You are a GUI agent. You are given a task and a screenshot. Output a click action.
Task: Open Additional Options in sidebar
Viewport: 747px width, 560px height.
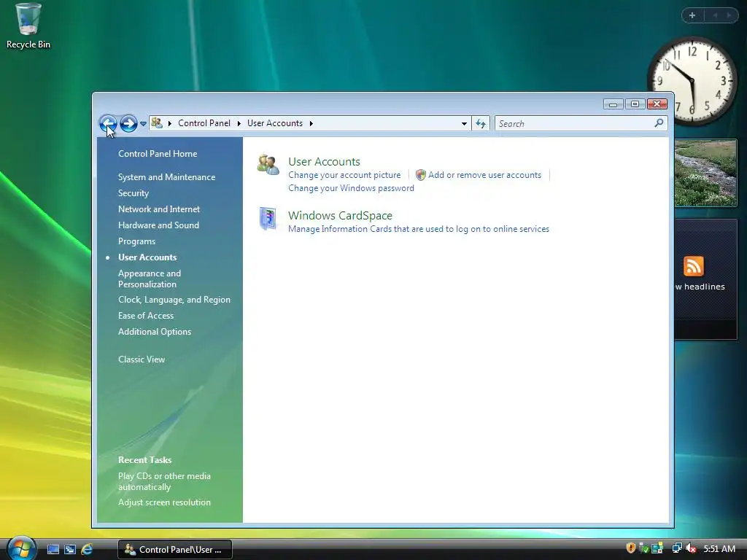tap(155, 332)
